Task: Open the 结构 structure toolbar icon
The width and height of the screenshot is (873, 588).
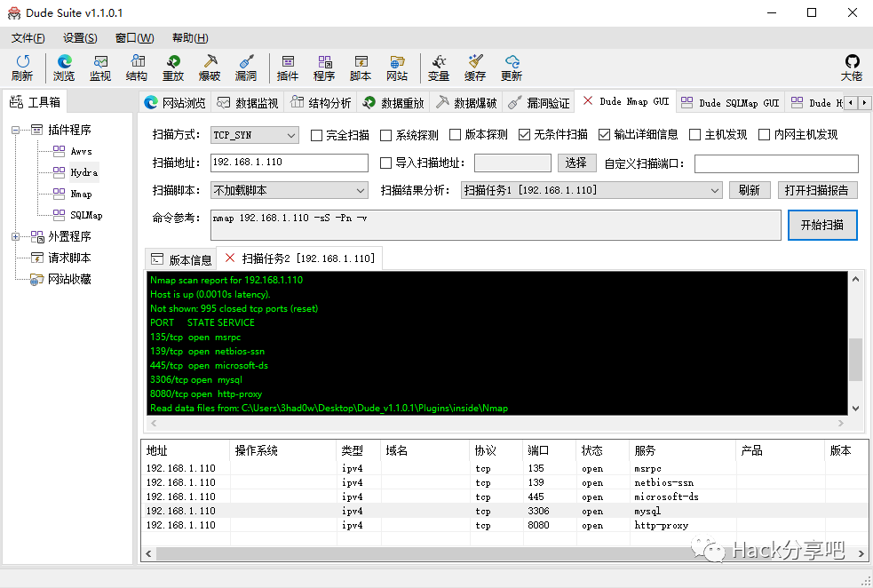Action: pos(137,68)
